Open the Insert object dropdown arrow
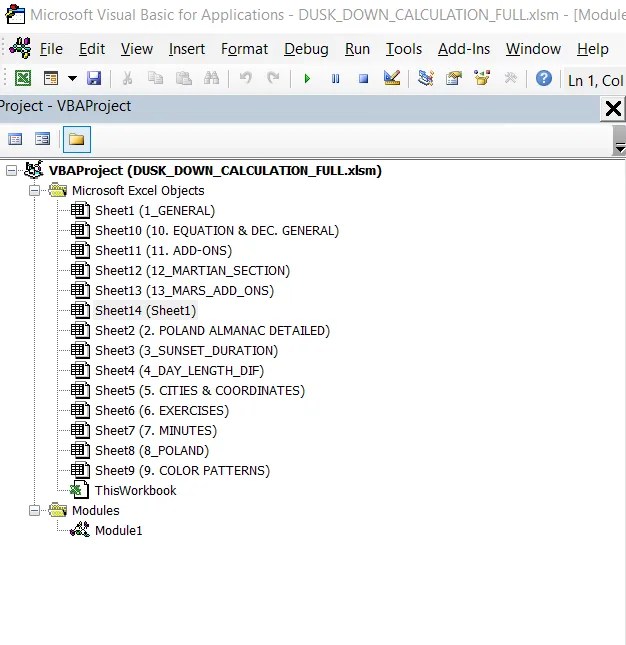 72,78
